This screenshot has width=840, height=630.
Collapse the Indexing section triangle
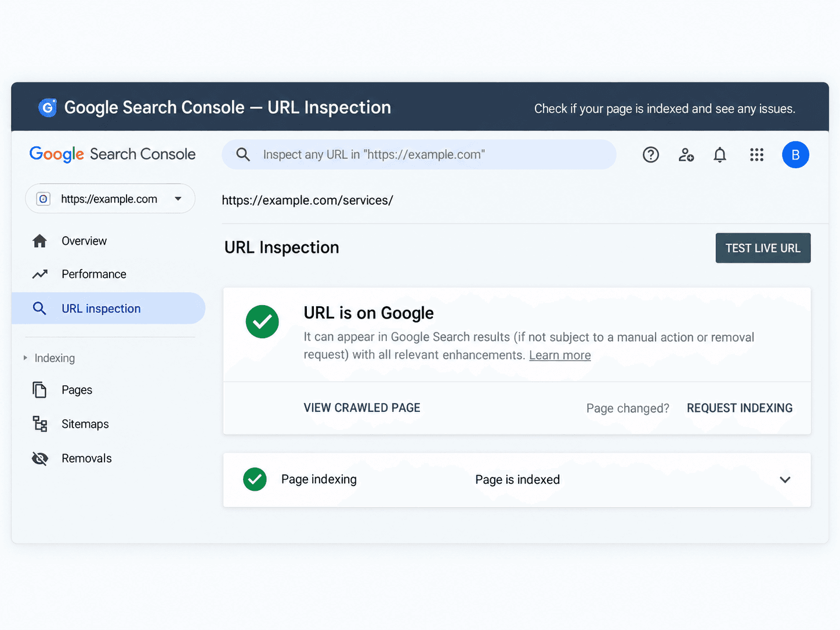coord(25,358)
